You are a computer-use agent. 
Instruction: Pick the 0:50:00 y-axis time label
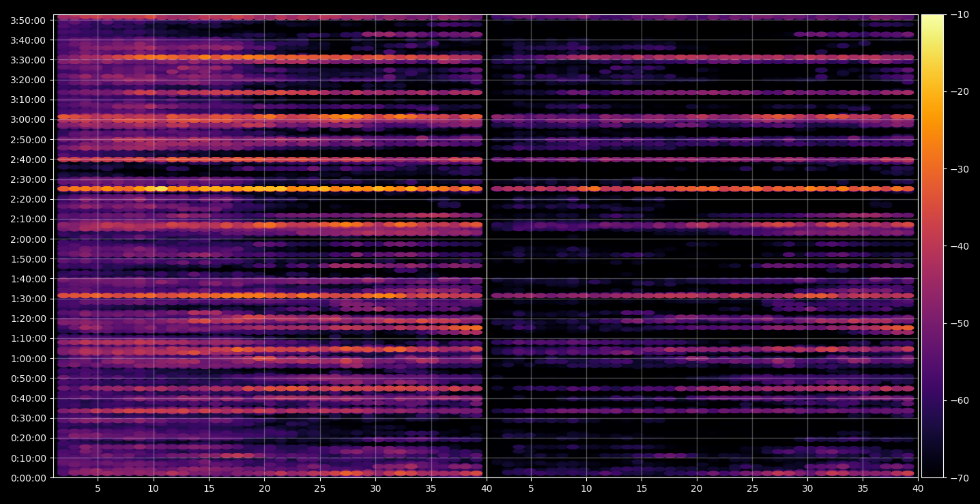pos(29,379)
